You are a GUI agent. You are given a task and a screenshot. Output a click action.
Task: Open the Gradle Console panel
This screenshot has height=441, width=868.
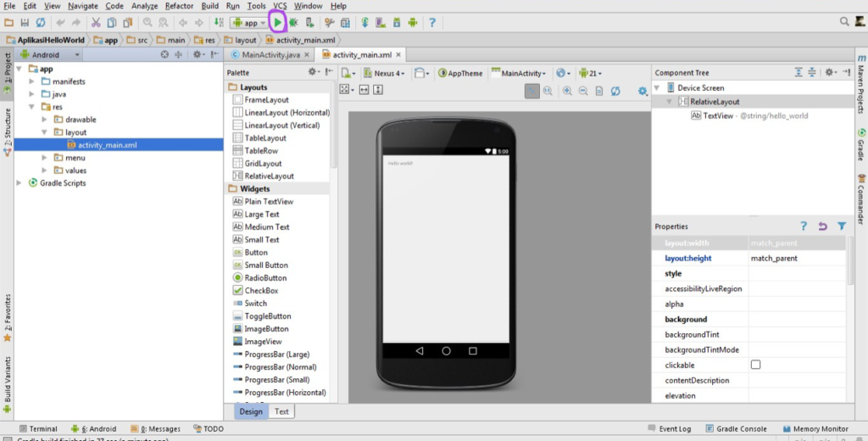pos(737,429)
